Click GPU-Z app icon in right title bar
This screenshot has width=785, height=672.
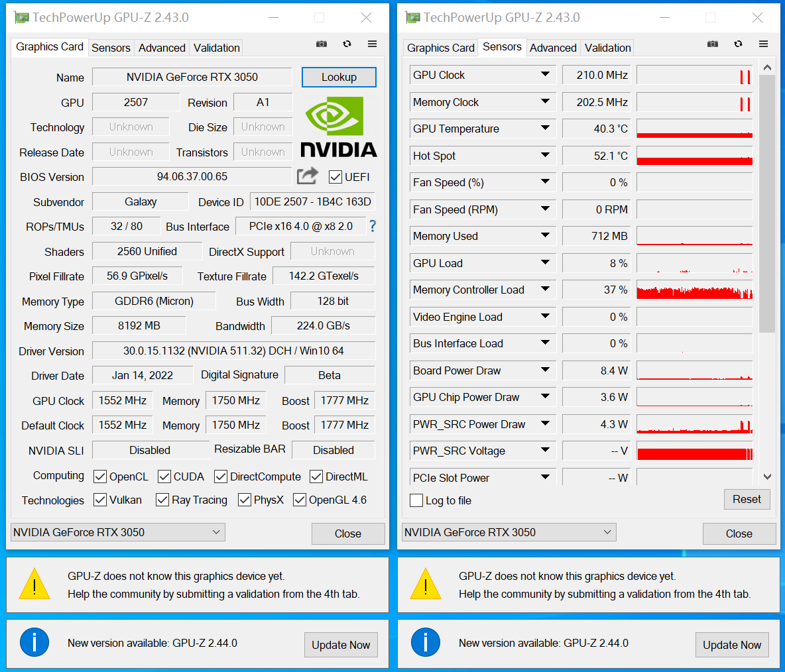click(412, 18)
